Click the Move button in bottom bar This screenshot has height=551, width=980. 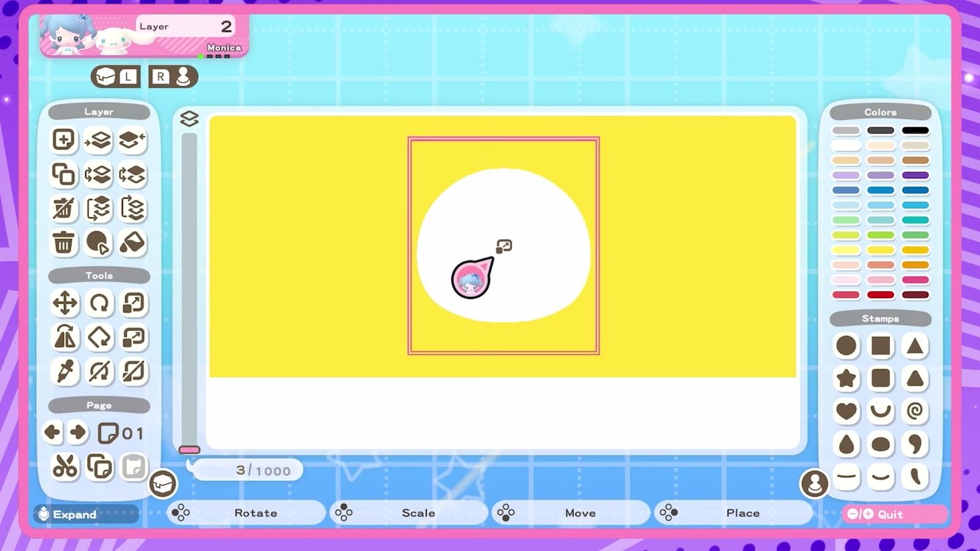pyautogui.click(x=570, y=513)
